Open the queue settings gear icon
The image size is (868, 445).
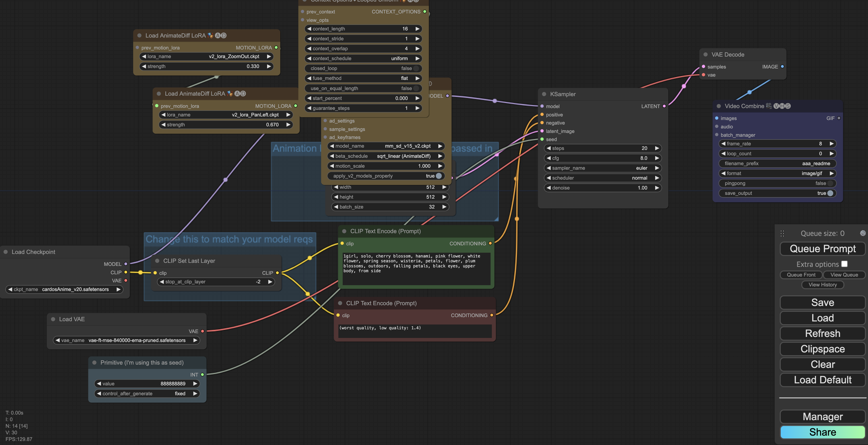pos(863,233)
